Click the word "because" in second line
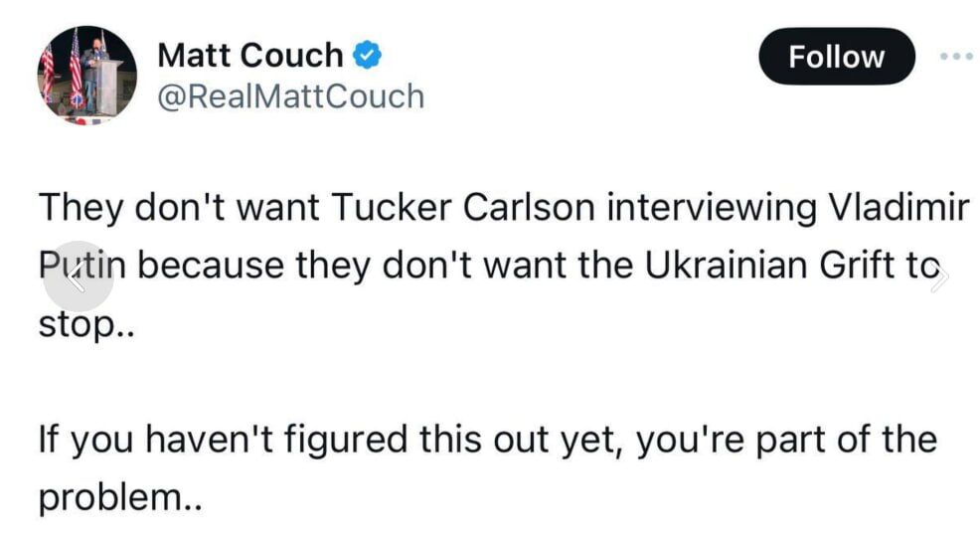 click(x=211, y=266)
